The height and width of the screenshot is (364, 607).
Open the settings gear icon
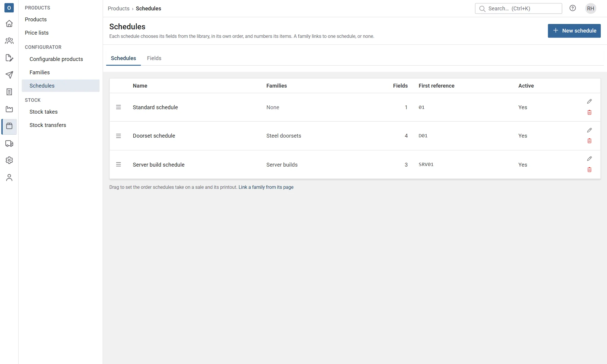[9, 160]
